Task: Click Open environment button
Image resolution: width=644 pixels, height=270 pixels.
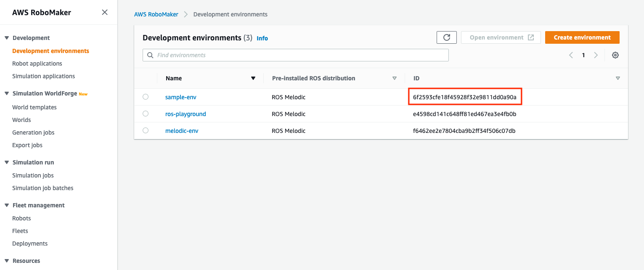Action: coord(501,37)
